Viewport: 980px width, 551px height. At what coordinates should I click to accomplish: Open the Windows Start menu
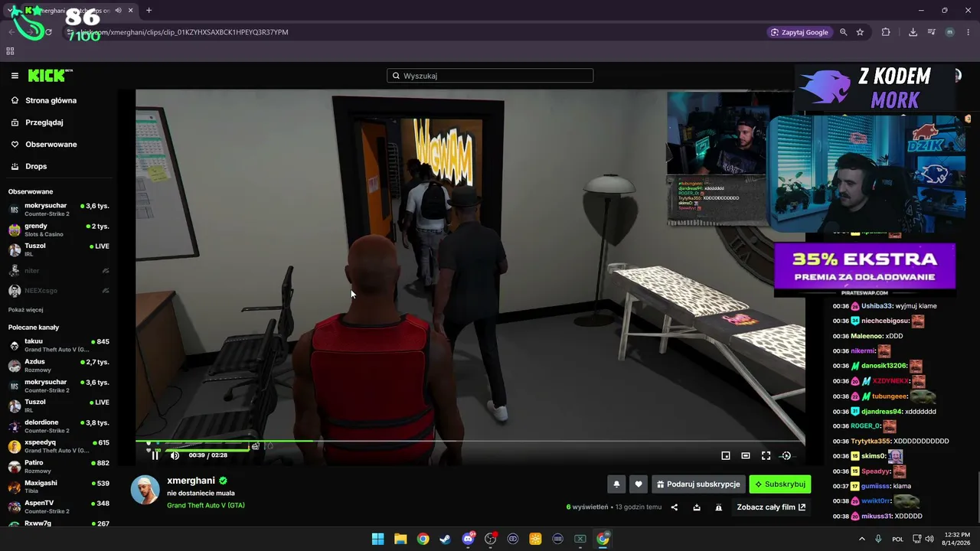coord(377,539)
